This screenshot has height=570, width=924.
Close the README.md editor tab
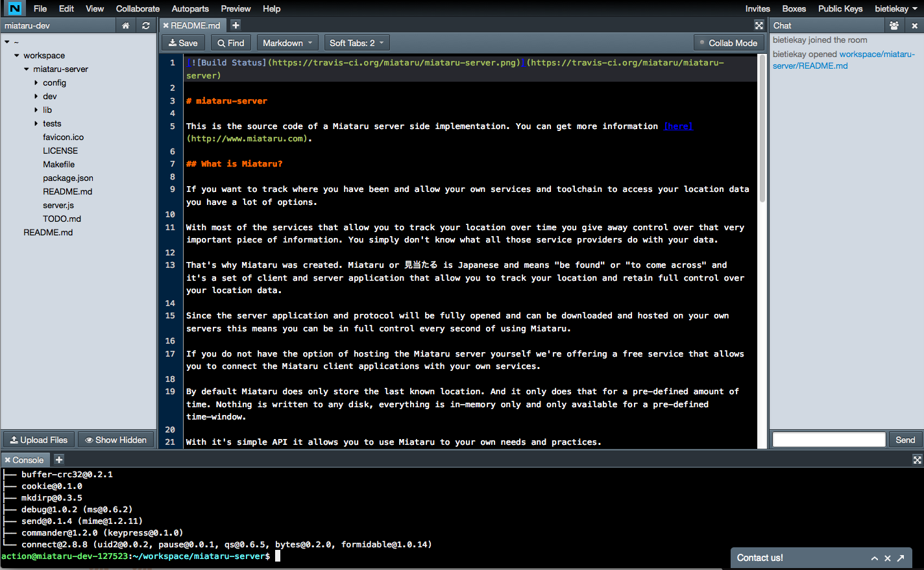click(166, 25)
